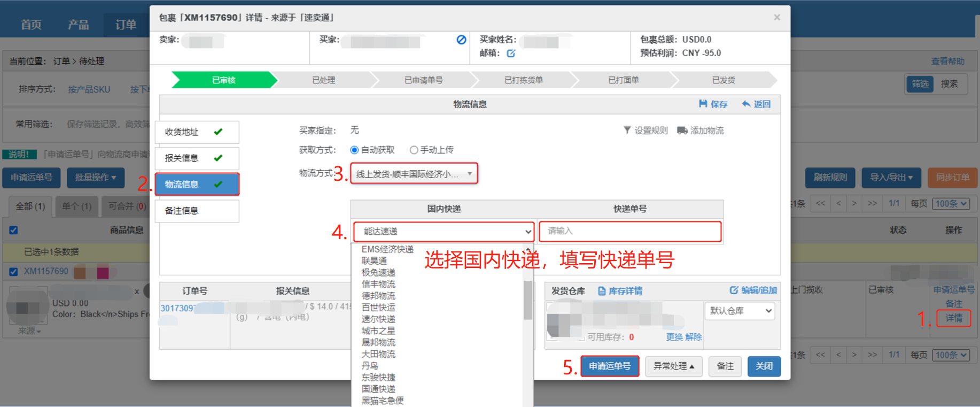The height and width of the screenshot is (407, 980).
Task: Select the 单个 (1) tab
Action: pyautogui.click(x=77, y=206)
